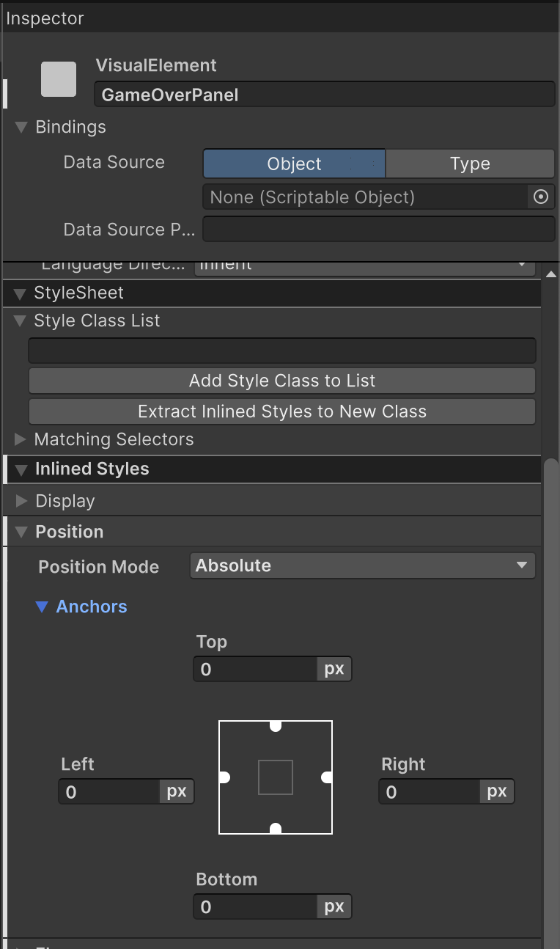This screenshot has height=949, width=560.
Task: Collapse the Bindings foldout
Action: pos(21,128)
